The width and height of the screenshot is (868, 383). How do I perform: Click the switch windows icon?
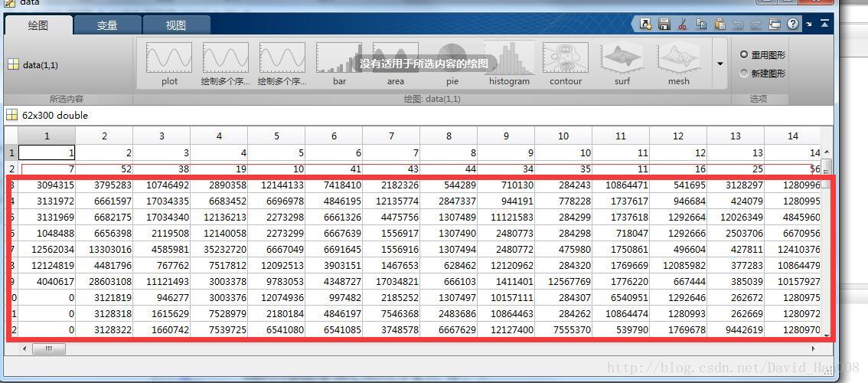click(775, 24)
